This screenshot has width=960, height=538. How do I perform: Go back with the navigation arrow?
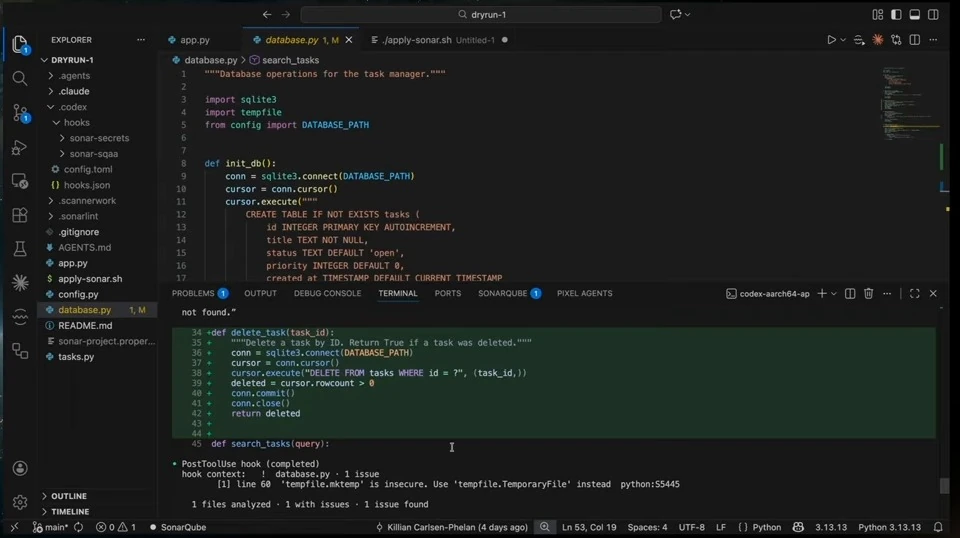coord(267,14)
